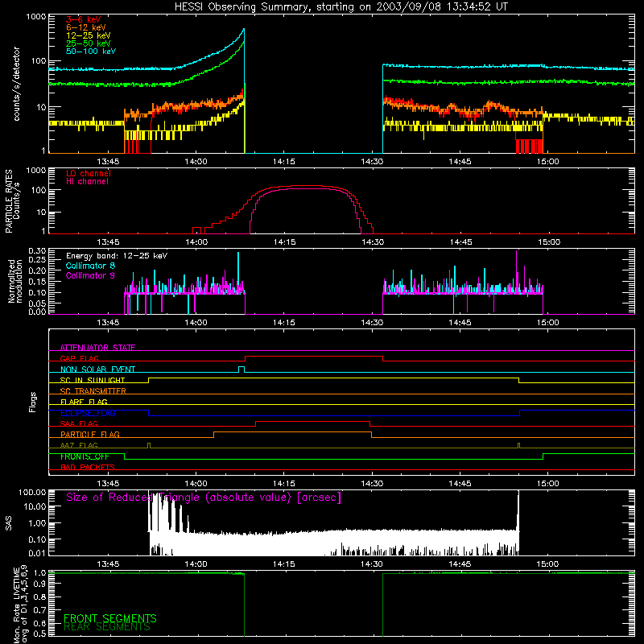Click the Flags axis label

(32, 402)
